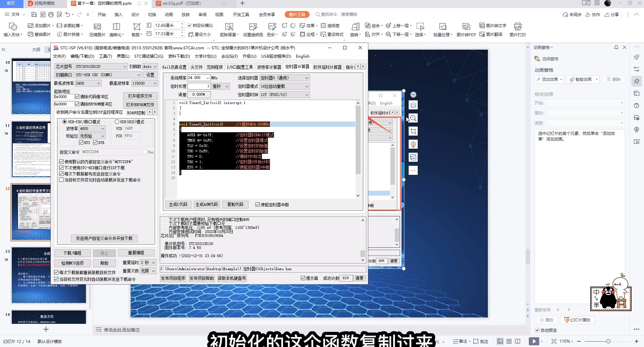Adjust the zoom slider at bottom right
The height and width of the screenshot is (347, 644).
tap(608, 341)
